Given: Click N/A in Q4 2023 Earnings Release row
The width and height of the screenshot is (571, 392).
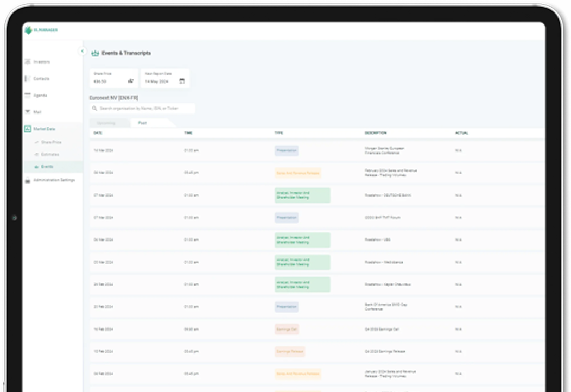Looking at the screenshot, I should pos(459,352).
